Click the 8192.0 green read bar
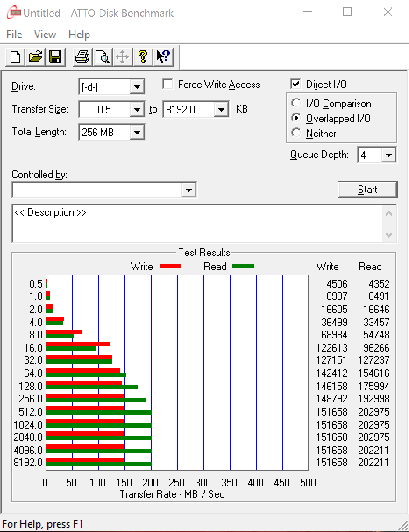The width and height of the screenshot is (409, 532). [x=99, y=465]
